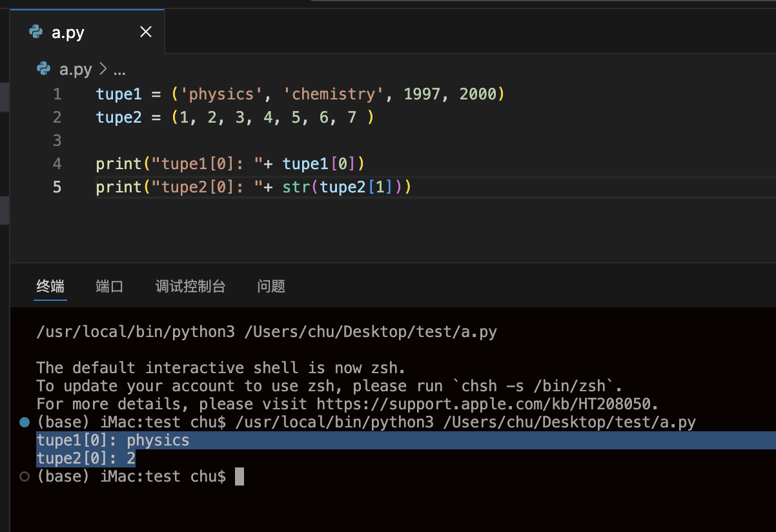Show the 调试控制台 panel tab
The image size is (776, 532).
pyautogui.click(x=190, y=287)
